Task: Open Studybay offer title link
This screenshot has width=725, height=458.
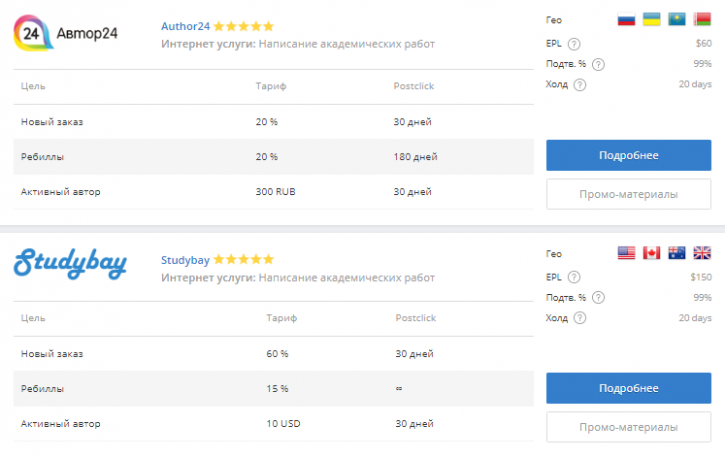Action: [185, 260]
